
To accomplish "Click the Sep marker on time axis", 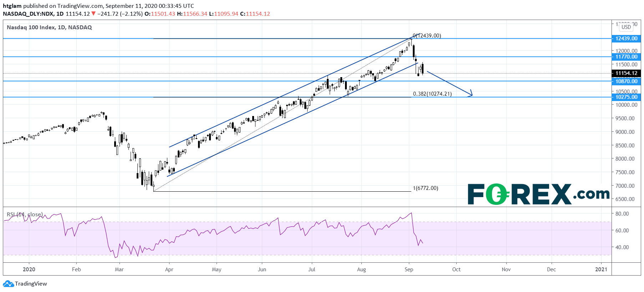I will pos(409,270).
